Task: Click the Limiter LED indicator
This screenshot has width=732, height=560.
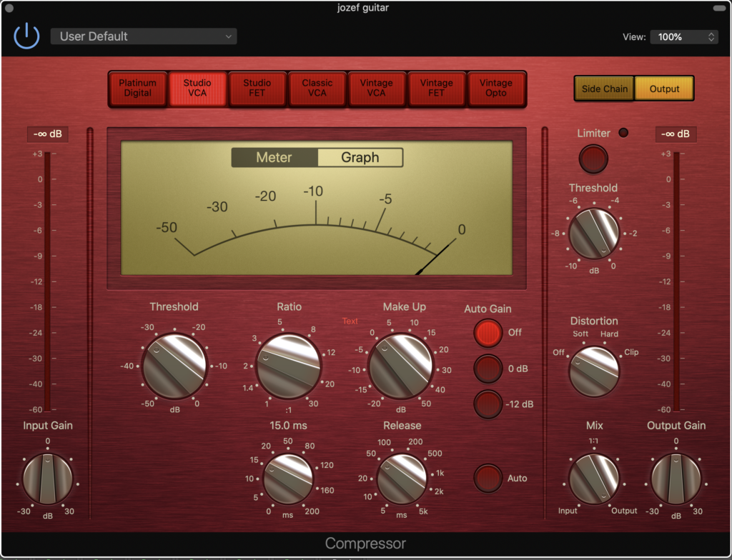Action: pyautogui.click(x=623, y=133)
